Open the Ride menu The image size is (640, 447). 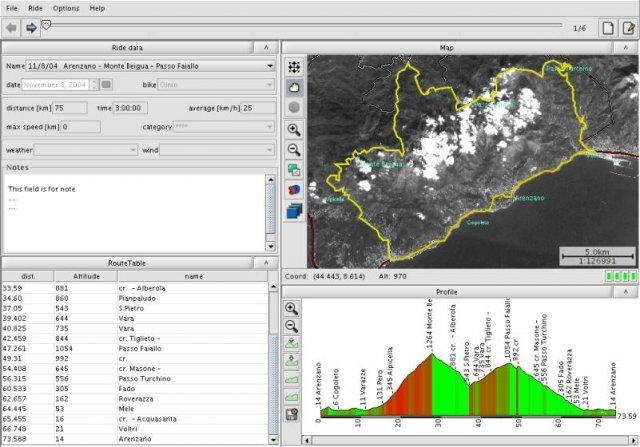click(36, 8)
